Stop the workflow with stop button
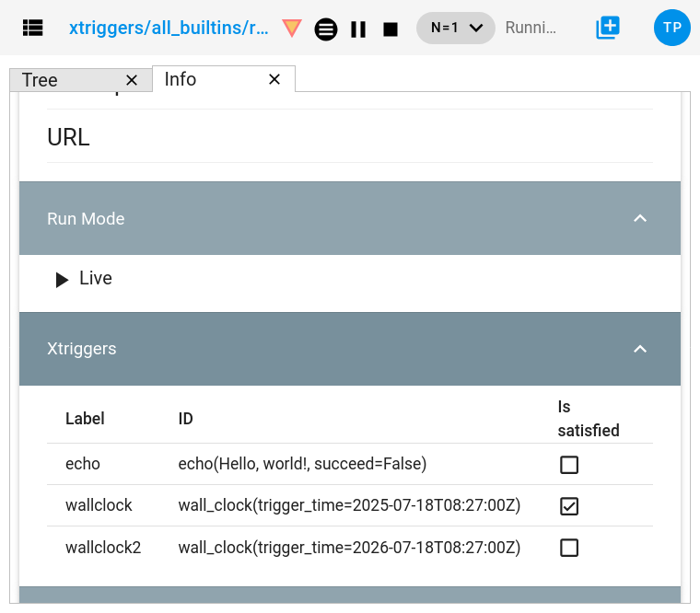 tap(391, 29)
